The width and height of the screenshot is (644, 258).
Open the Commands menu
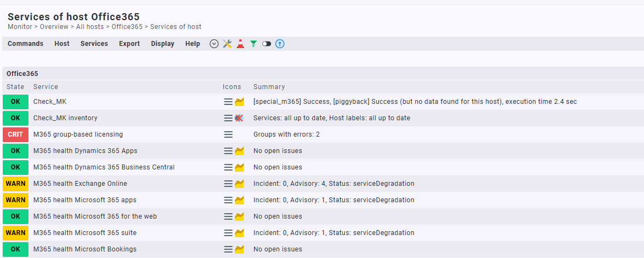coord(25,44)
